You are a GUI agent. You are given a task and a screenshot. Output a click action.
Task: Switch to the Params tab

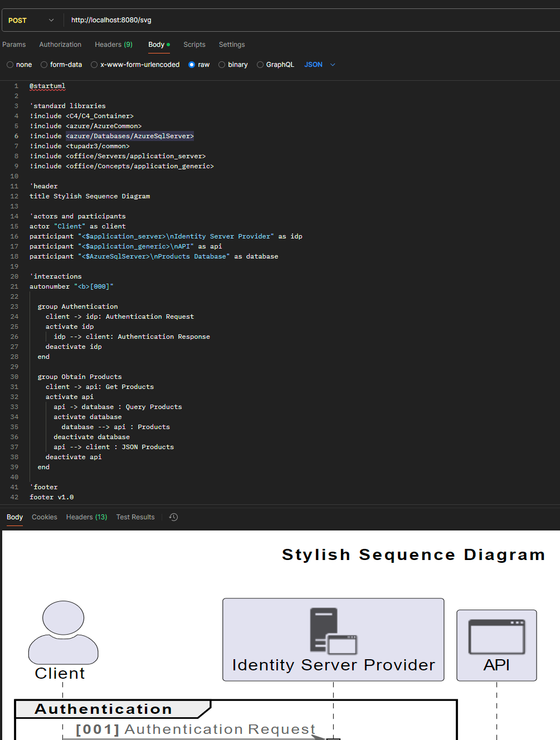(x=14, y=45)
